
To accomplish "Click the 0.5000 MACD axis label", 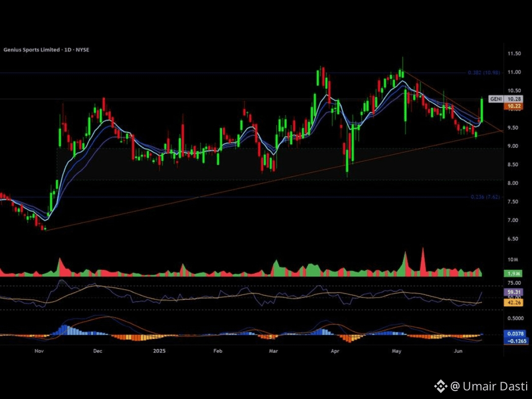I will click(515, 319).
